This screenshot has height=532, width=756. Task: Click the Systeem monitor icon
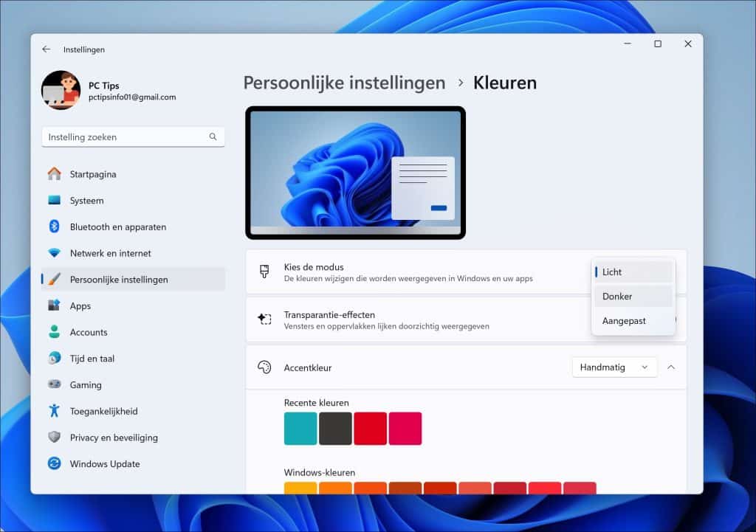tap(55, 200)
